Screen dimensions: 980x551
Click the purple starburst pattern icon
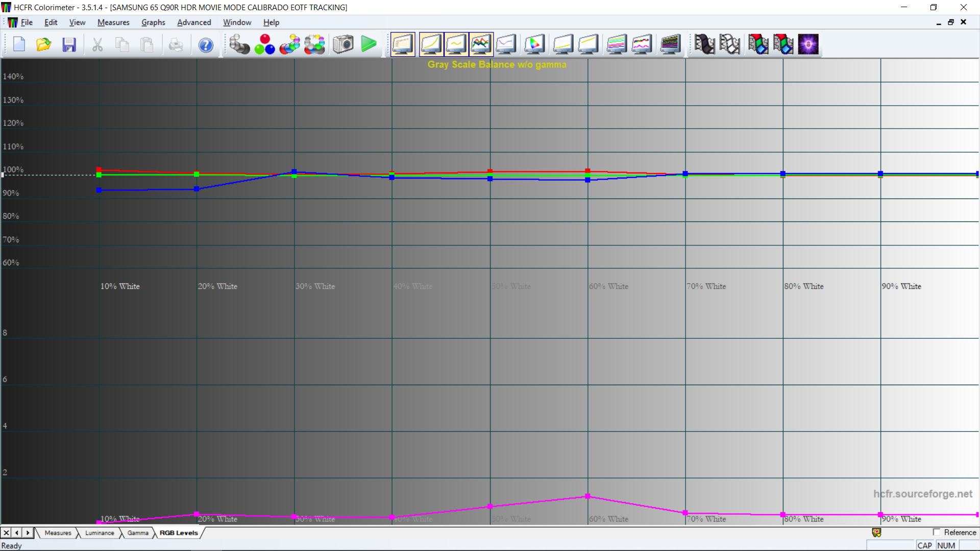click(808, 44)
